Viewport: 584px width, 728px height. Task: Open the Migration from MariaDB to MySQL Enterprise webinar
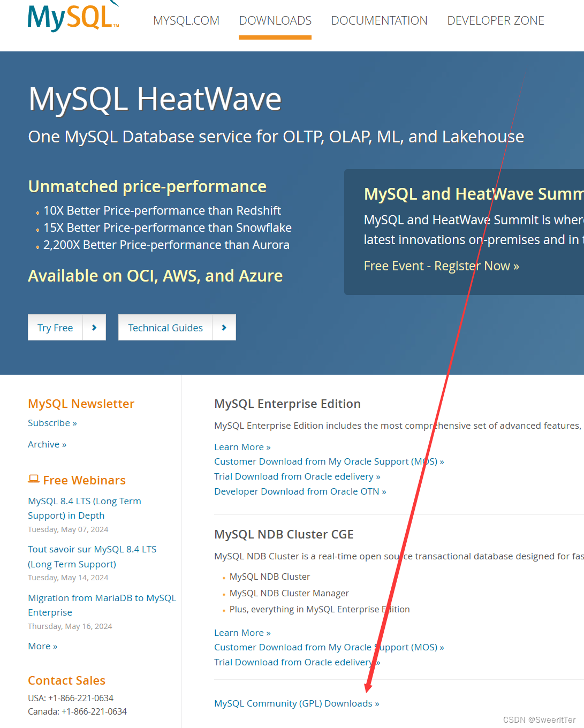pyautogui.click(x=102, y=605)
